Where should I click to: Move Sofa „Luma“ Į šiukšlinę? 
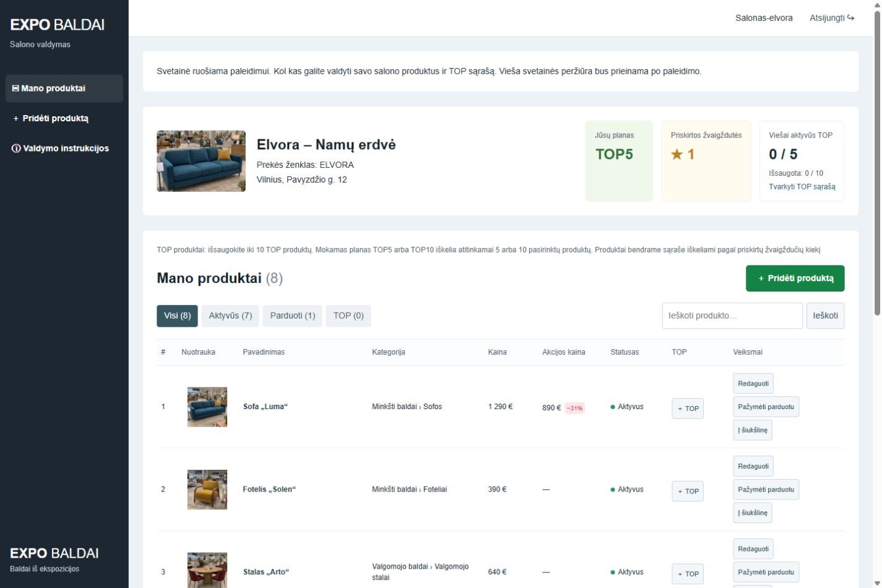pyautogui.click(x=753, y=430)
